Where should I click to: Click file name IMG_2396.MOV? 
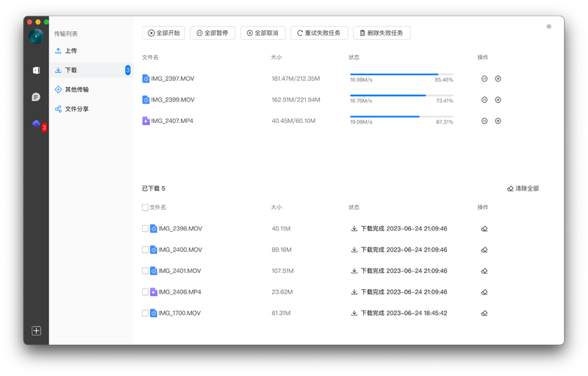pos(180,229)
